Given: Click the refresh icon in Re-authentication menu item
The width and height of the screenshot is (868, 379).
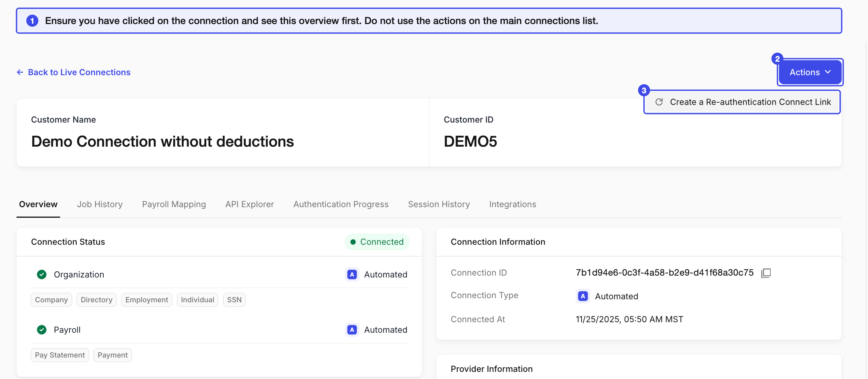Looking at the screenshot, I should coord(659,102).
